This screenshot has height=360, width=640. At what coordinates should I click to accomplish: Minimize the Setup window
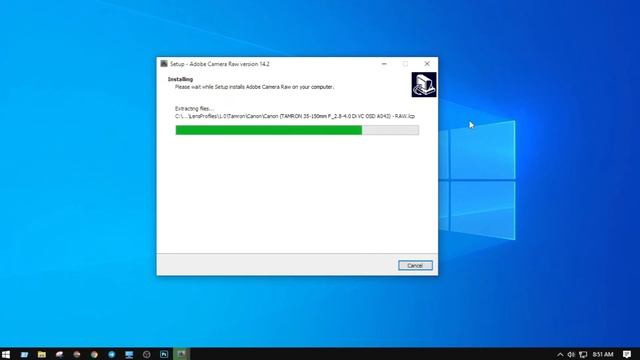pos(384,64)
